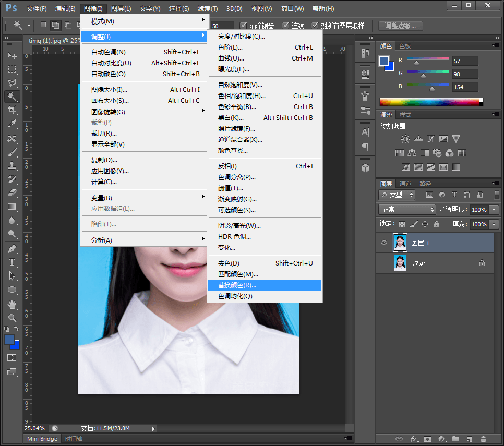
Task: Add Brightness/Contrast adjustment sun icon
Action: 405,139
